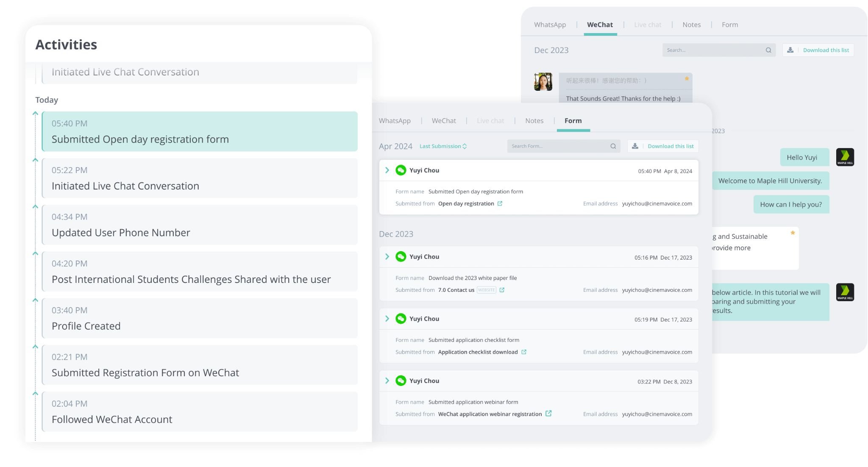868x467 pixels.
Task: Switch to the Notes tab
Action: (534, 120)
